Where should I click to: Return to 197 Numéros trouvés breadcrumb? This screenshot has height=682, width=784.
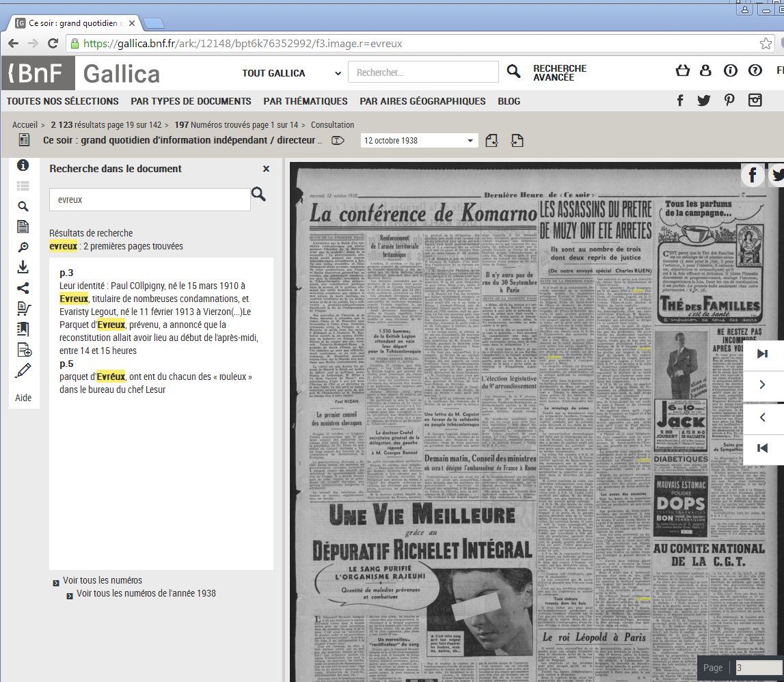(x=236, y=124)
